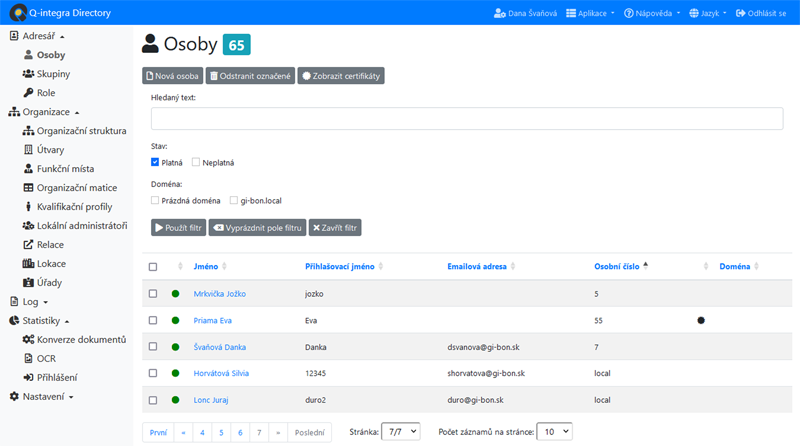This screenshot has width=800, height=446.
Task: Open the Stránka 7/7 page dropdown
Action: (x=401, y=432)
